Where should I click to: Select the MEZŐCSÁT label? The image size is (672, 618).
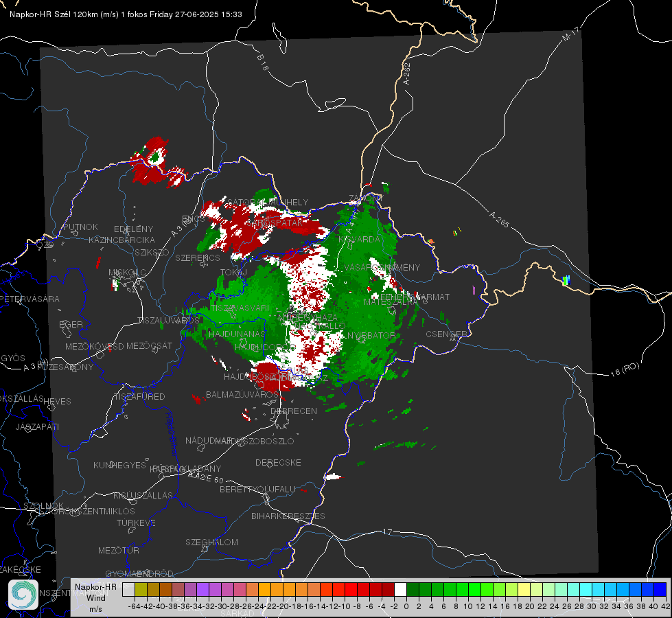point(149,345)
